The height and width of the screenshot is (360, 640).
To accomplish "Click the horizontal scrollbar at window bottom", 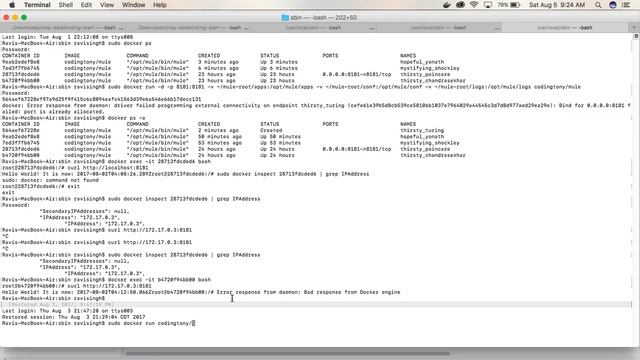I will click(x=287, y=353).
